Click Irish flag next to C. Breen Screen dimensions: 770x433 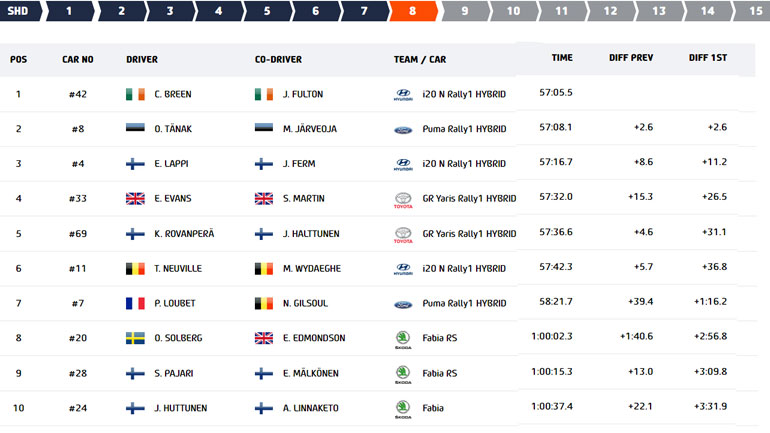coord(135,95)
